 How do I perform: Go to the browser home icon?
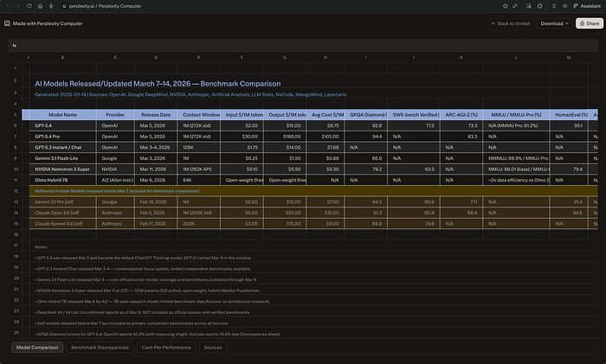click(40, 6)
